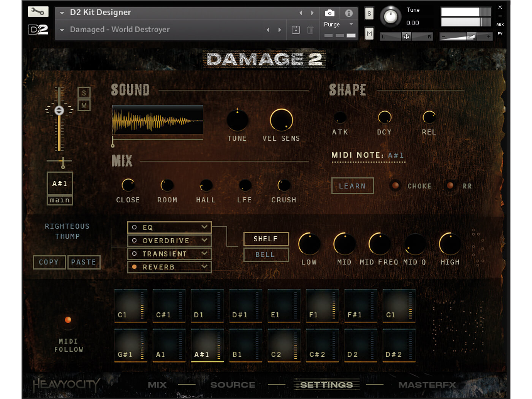
Task: Open the Damaged - World Destroyer preset dropdown
Action: 62,30
